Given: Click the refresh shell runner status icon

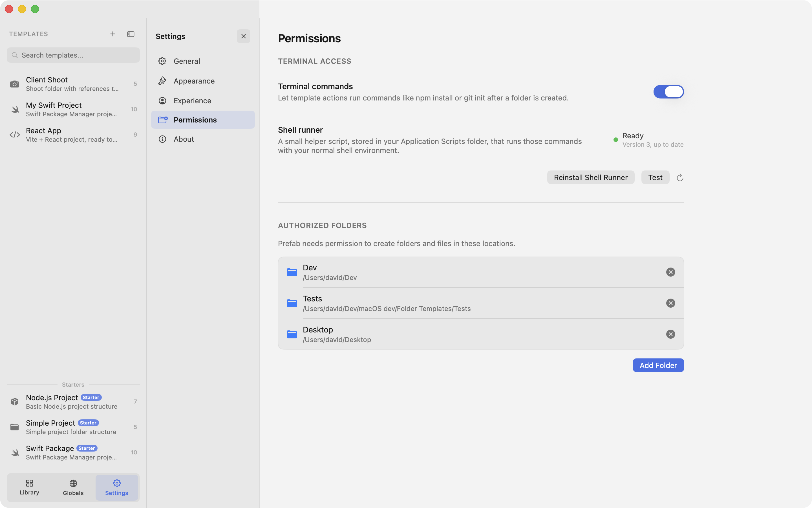Looking at the screenshot, I should tap(680, 178).
